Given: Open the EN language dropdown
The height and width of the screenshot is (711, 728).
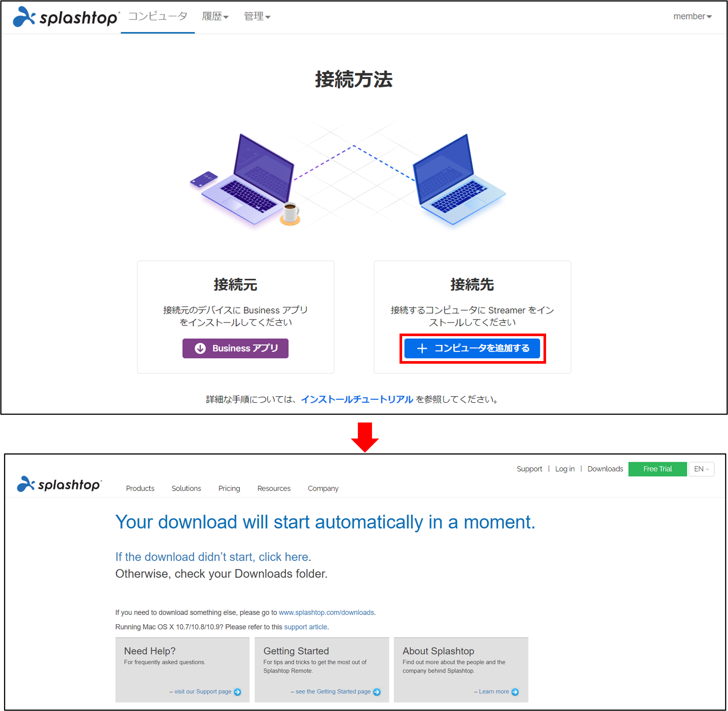Looking at the screenshot, I should [x=701, y=469].
